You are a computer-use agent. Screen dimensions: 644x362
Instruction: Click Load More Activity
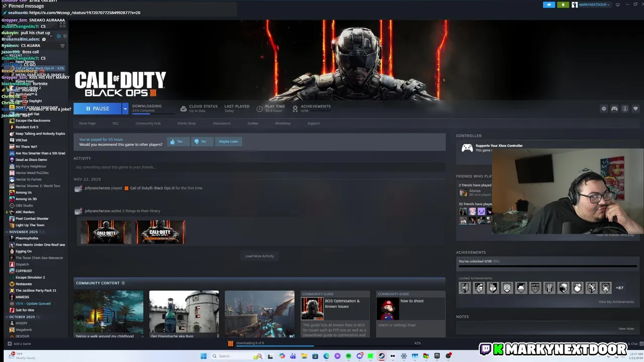(260, 256)
